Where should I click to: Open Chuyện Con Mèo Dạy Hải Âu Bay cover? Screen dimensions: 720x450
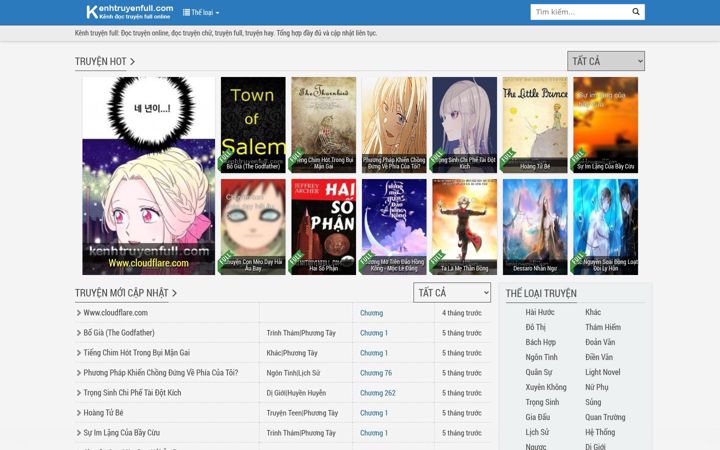(x=253, y=227)
